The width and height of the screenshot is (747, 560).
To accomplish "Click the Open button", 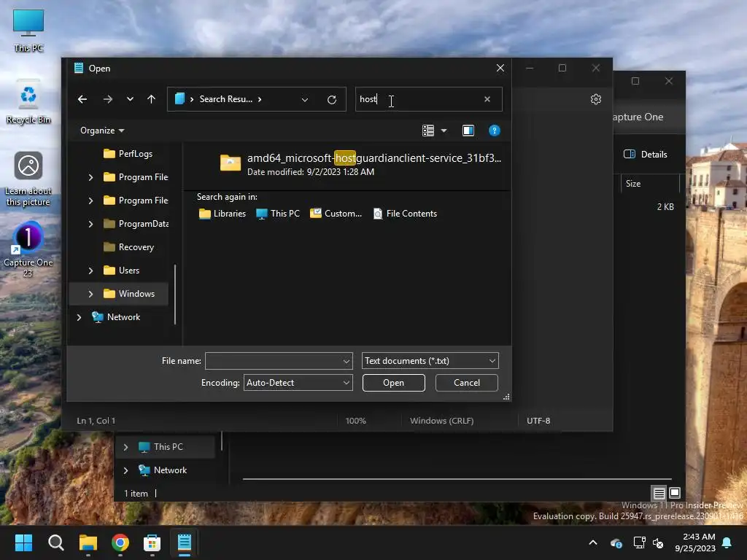I will (393, 383).
